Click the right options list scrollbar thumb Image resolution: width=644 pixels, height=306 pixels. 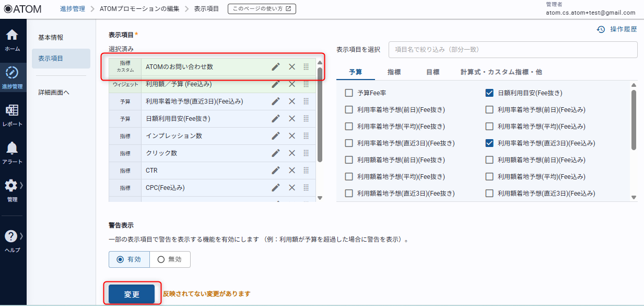pos(634,119)
